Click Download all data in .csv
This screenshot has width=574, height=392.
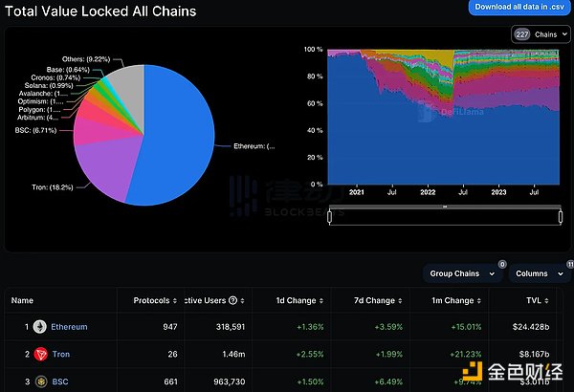pos(520,7)
